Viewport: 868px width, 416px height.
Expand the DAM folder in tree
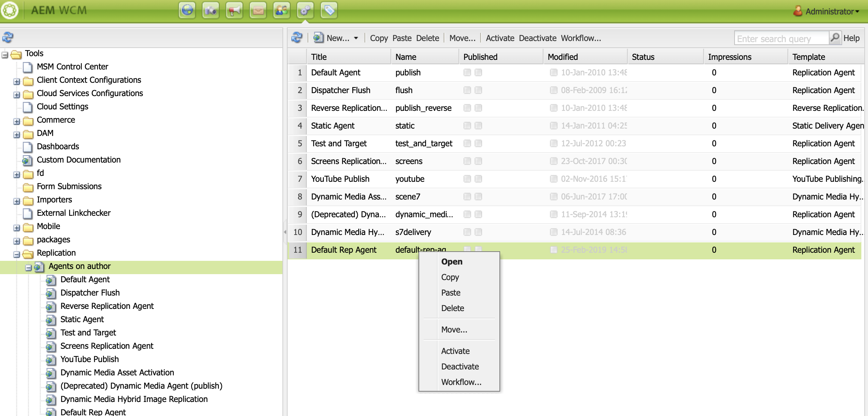pyautogui.click(x=17, y=134)
